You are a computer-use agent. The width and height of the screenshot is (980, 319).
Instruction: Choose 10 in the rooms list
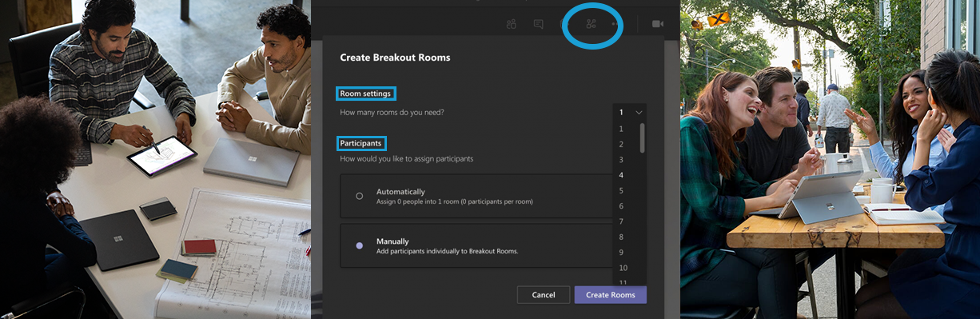pos(623,268)
